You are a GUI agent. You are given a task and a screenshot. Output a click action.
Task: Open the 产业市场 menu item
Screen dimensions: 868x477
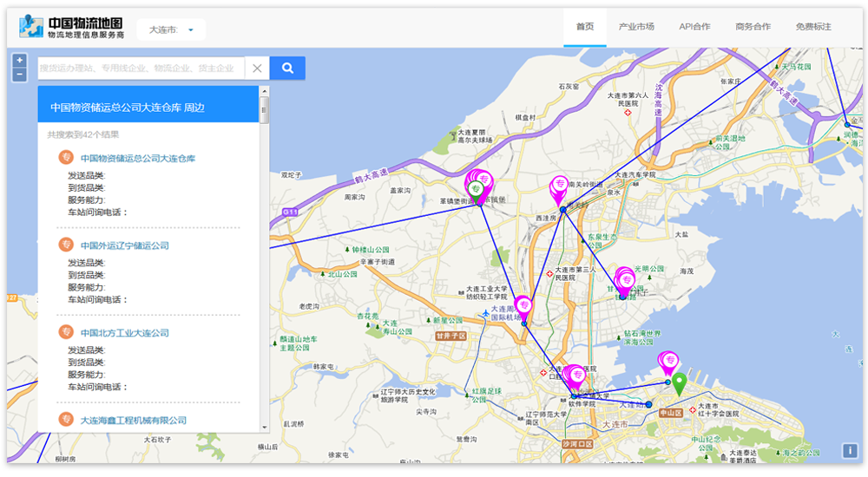(x=636, y=27)
